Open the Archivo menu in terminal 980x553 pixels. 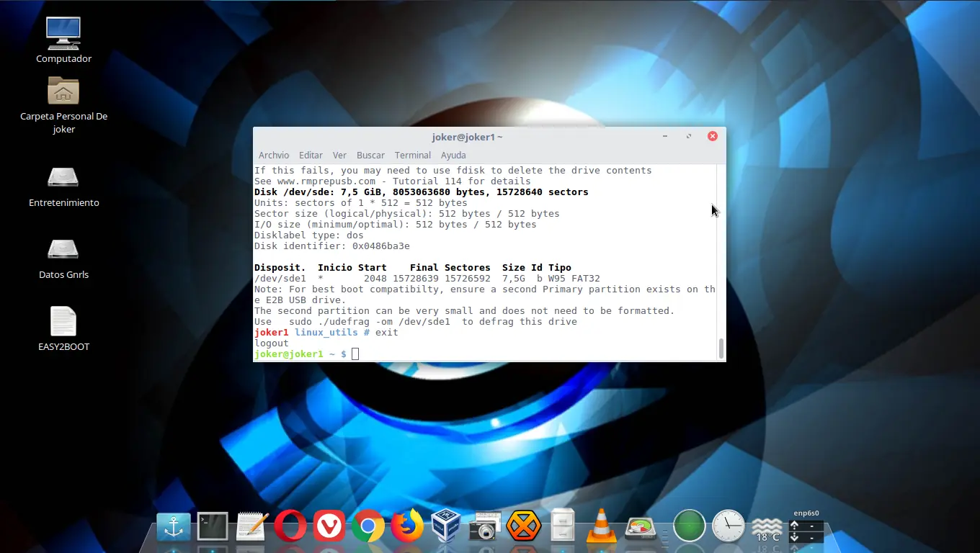[273, 155]
